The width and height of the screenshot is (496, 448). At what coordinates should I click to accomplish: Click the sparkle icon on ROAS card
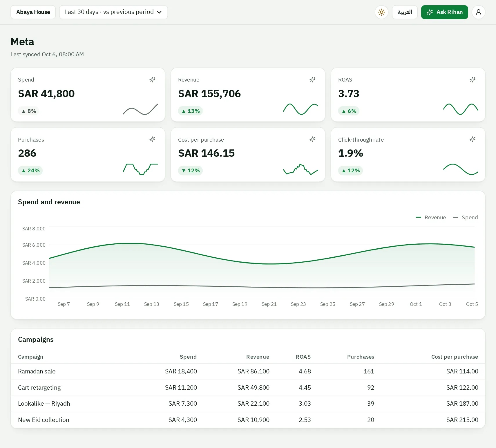[473, 80]
